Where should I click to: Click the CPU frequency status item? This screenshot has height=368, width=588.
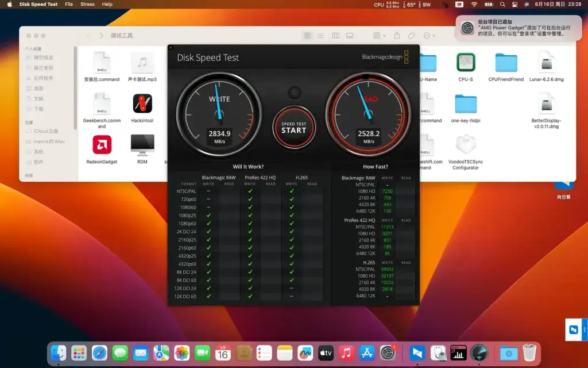386,5
